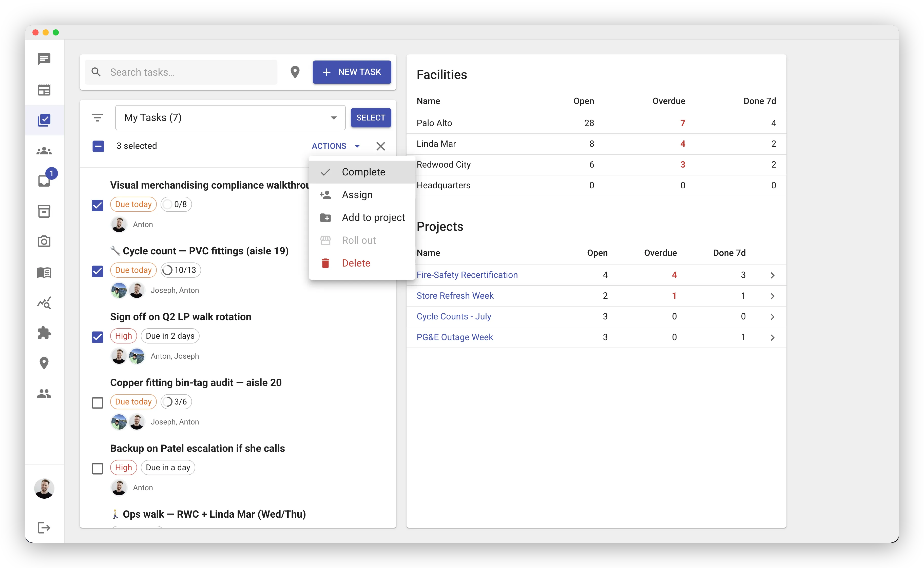The width and height of the screenshot is (924, 568).
Task: Open the puzzle-piece integrations sidebar icon
Action: point(44,333)
